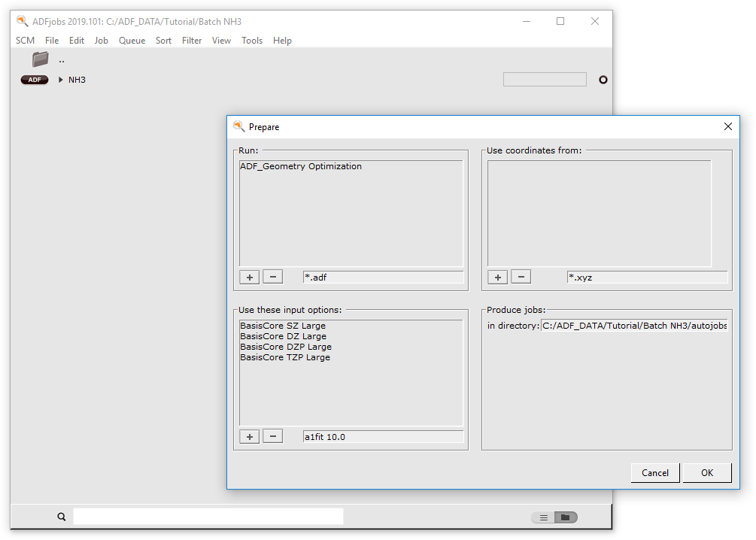Cancel the Prepare dialog
This screenshot has height=540, width=756.
pos(654,472)
